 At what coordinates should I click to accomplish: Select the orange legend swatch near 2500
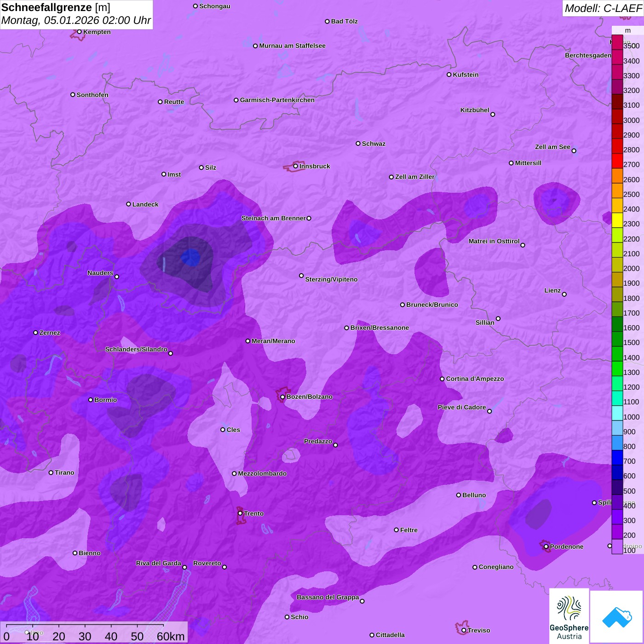(x=617, y=190)
